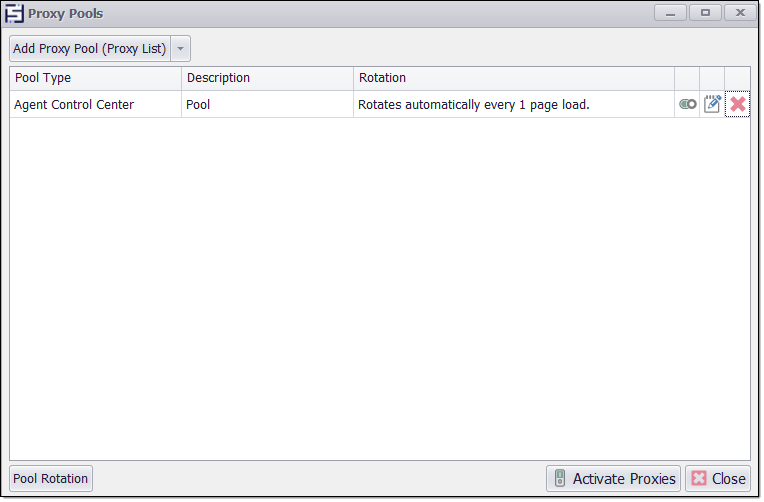Image resolution: width=764 pixels, height=502 pixels.
Task: Select the rotation text 'Rotates automatically every 1 page load'
Action: (473, 104)
